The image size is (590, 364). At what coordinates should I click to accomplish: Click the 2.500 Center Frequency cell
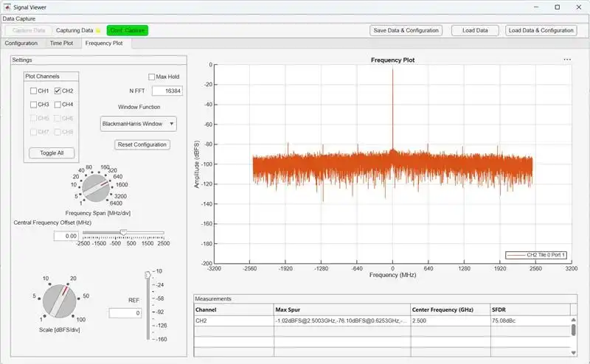tap(451, 321)
